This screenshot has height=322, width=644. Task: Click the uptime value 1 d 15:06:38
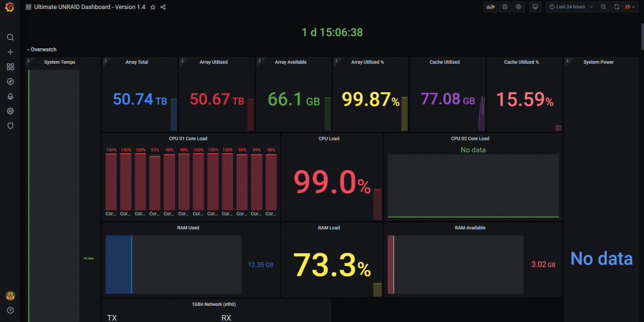point(332,32)
